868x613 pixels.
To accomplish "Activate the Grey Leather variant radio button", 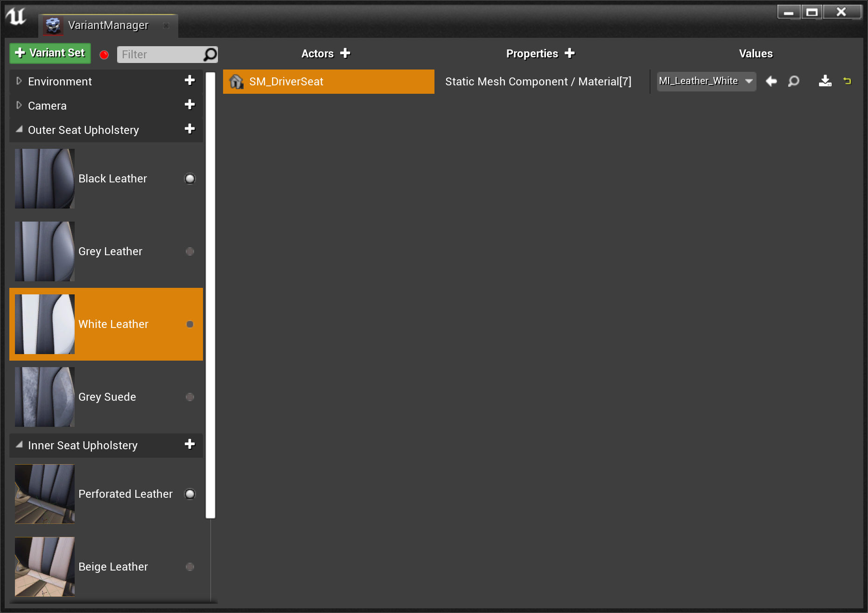I will tap(190, 251).
